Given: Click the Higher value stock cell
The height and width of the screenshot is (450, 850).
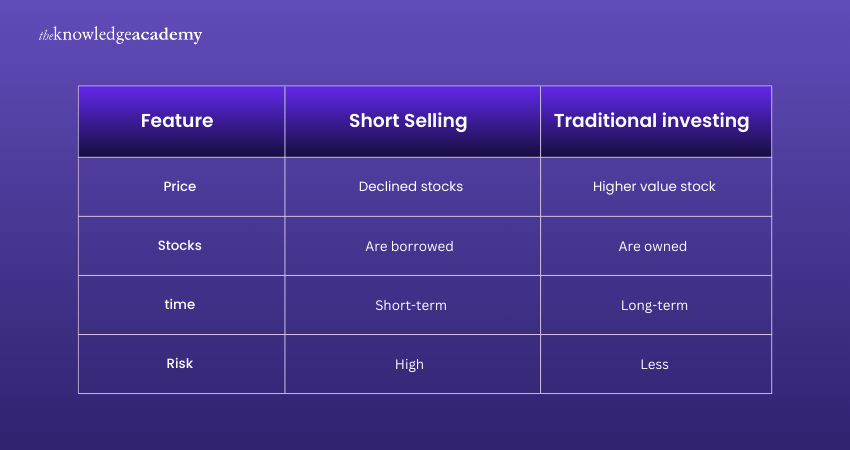Looking at the screenshot, I should coord(654,187).
